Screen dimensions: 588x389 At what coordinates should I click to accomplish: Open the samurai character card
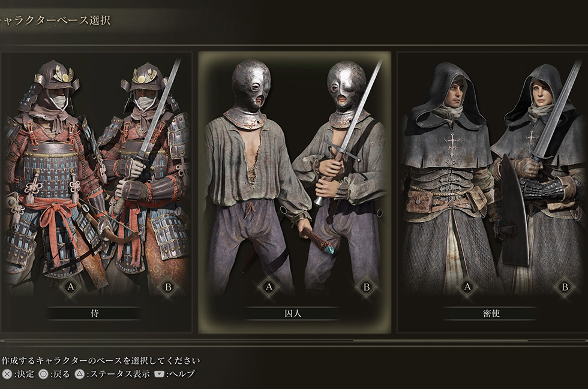(96, 192)
